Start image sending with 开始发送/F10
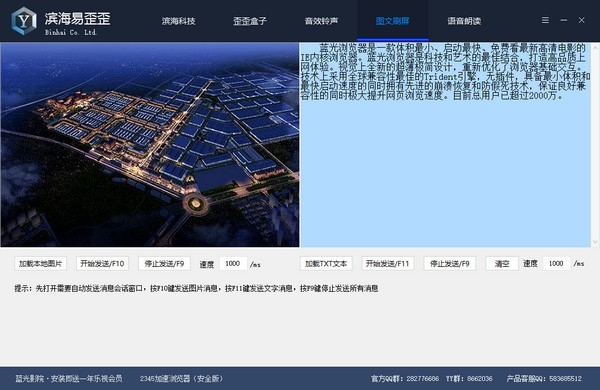600x390 pixels. [x=102, y=264]
